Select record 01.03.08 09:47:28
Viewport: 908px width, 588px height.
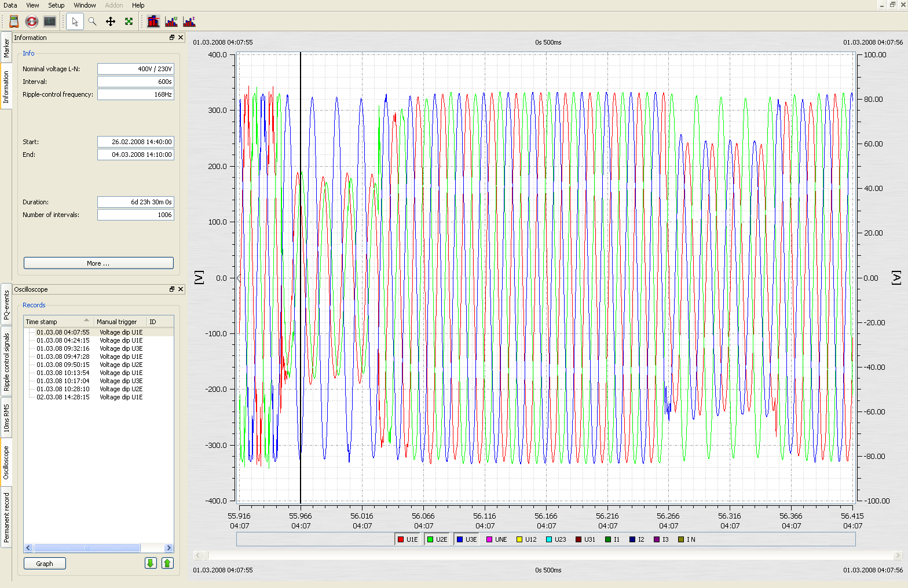tap(98, 357)
